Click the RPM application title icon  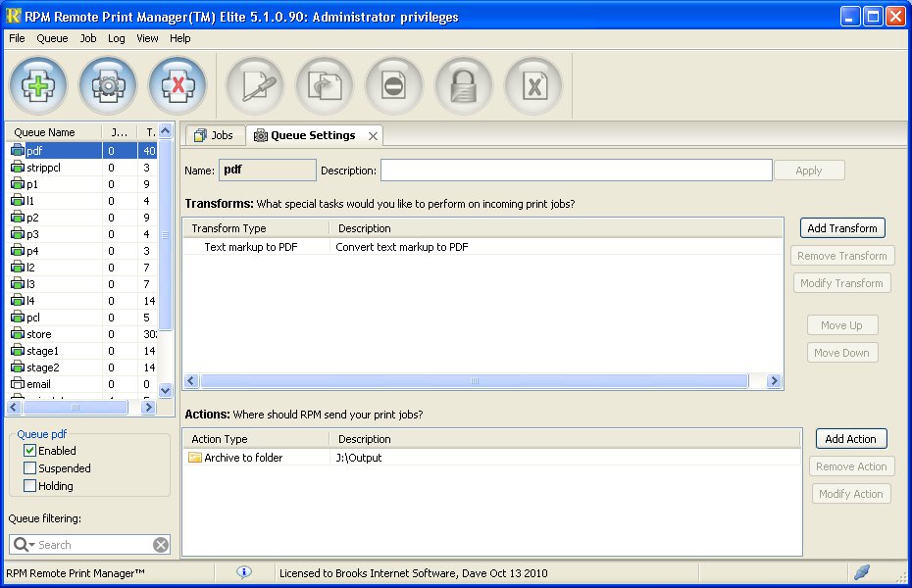[13, 17]
